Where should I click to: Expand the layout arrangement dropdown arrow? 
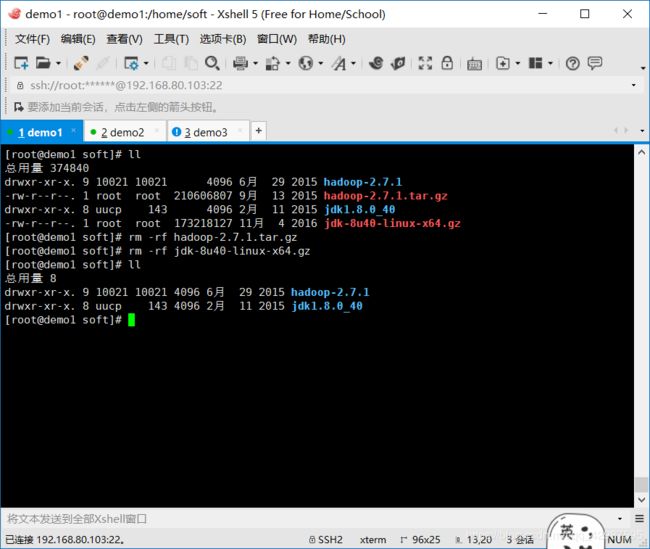(x=550, y=63)
